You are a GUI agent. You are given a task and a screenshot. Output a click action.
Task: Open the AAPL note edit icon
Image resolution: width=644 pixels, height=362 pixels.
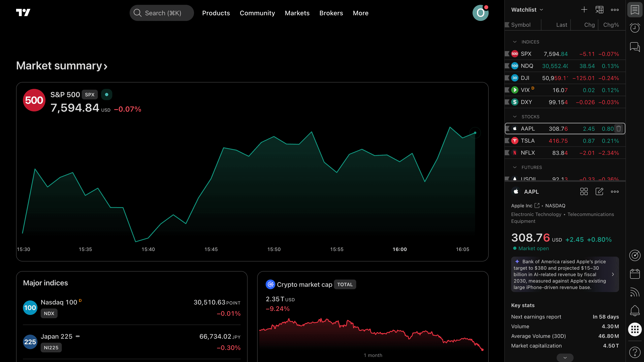pos(600,192)
